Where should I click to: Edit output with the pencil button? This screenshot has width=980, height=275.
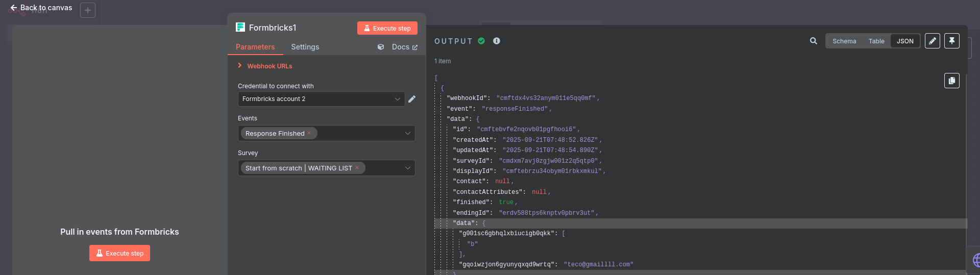933,41
